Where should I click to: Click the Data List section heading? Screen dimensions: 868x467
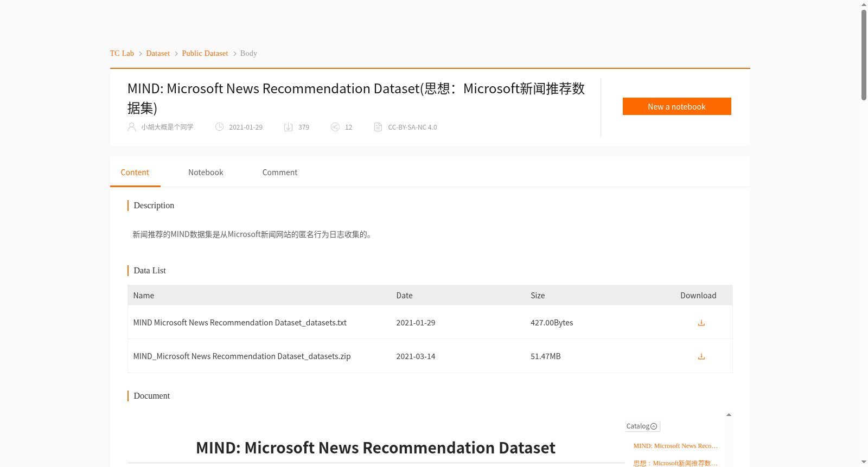click(x=150, y=271)
